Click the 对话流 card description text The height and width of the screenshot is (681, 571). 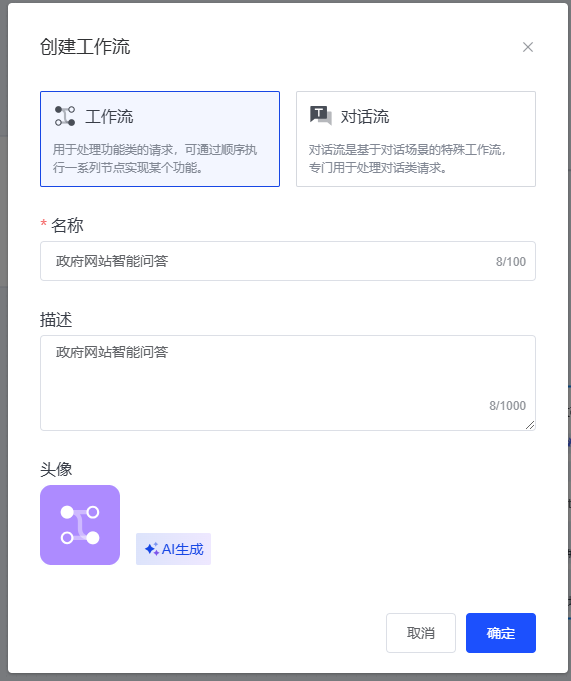click(408, 159)
